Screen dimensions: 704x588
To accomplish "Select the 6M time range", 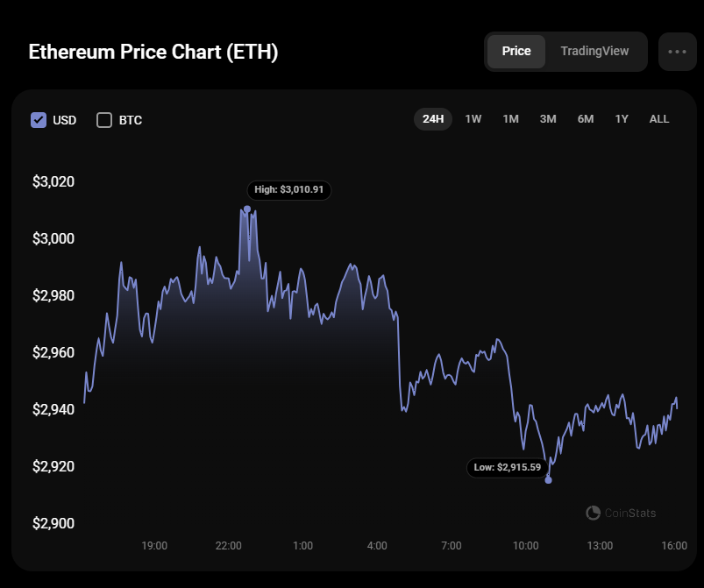I will [x=586, y=119].
